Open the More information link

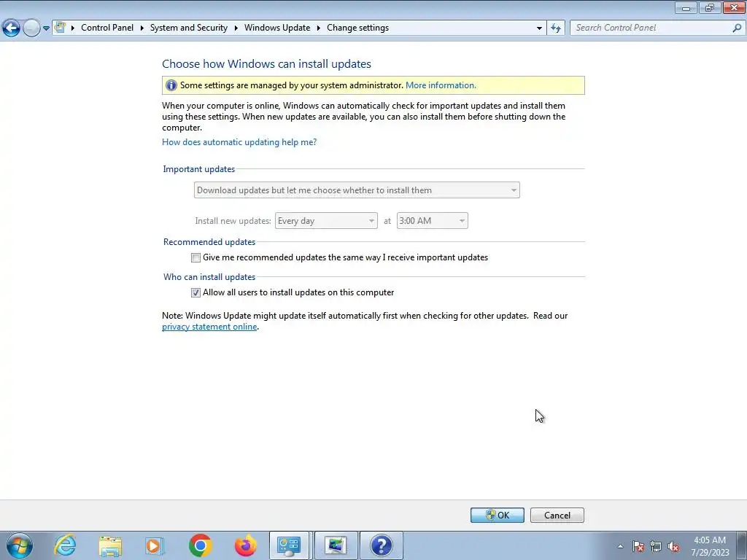[441, 85]
